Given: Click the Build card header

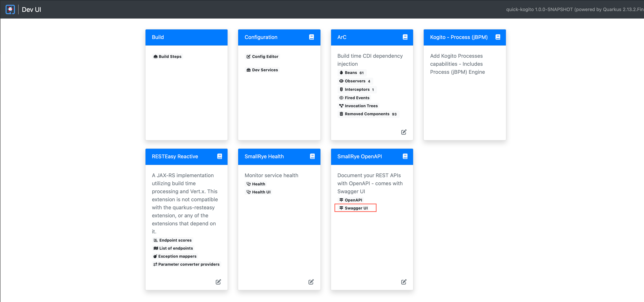Looking at the screenshot, I should [186, 37].
